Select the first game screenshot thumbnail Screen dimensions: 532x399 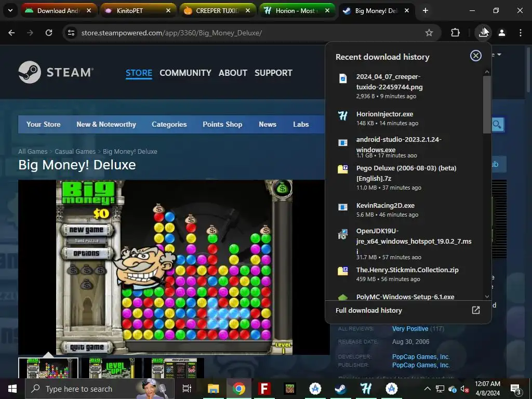coord(48,368)
